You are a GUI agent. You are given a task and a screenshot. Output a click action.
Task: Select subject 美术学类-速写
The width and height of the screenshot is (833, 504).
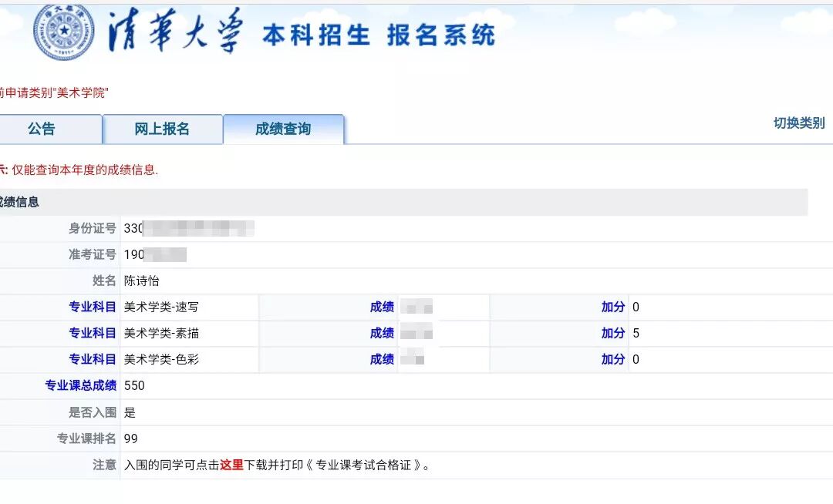tap(161, 307)
